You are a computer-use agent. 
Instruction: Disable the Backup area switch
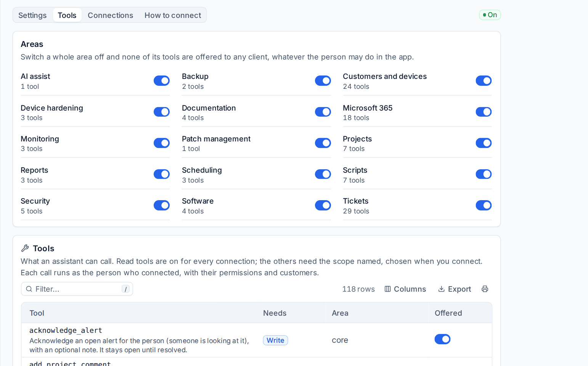323,81
